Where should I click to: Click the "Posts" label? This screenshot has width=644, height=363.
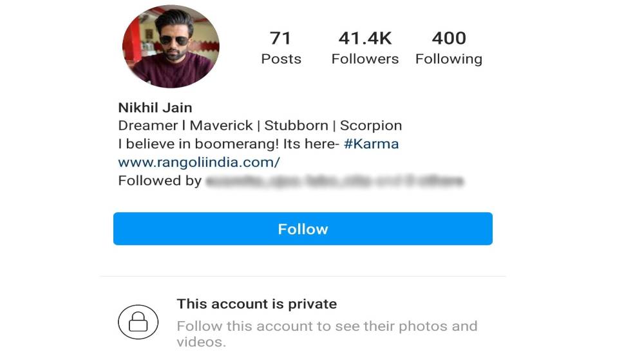pos(281,59)
